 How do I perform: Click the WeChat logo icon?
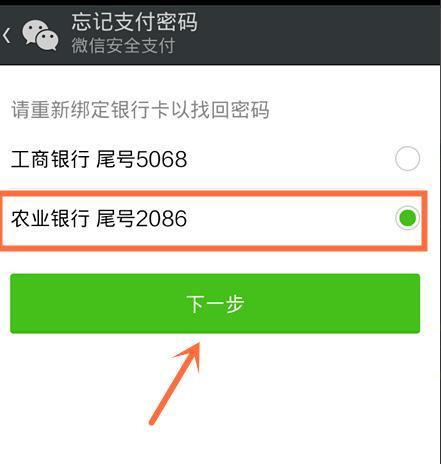[x=40, y=35]
